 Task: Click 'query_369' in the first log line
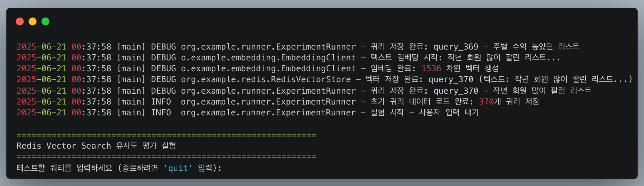tap(456, 47)
